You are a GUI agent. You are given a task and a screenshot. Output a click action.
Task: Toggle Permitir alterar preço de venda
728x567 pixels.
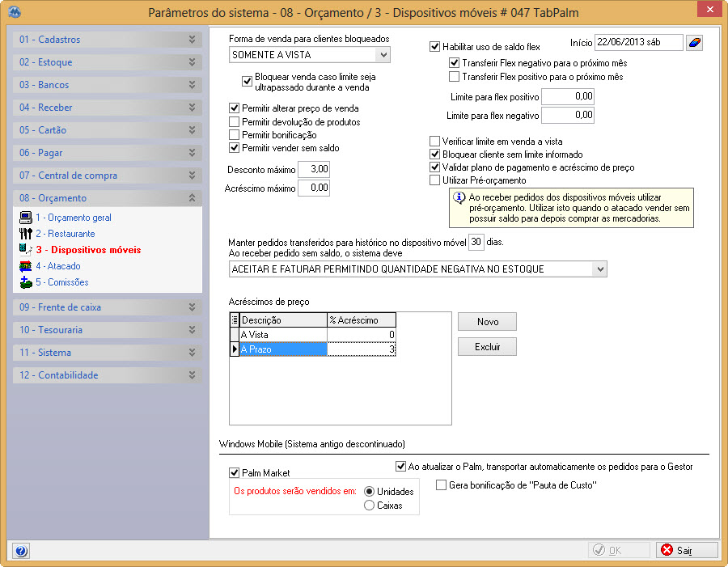(234, 108)
